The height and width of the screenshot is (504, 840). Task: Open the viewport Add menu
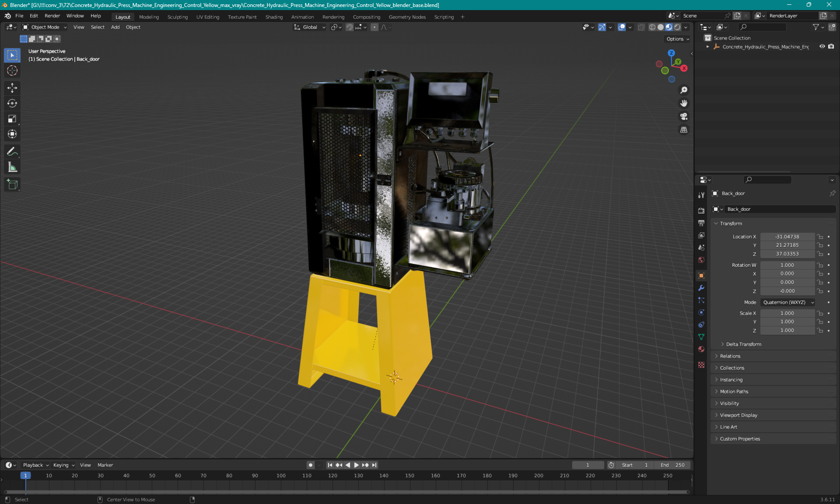[115, 27]
